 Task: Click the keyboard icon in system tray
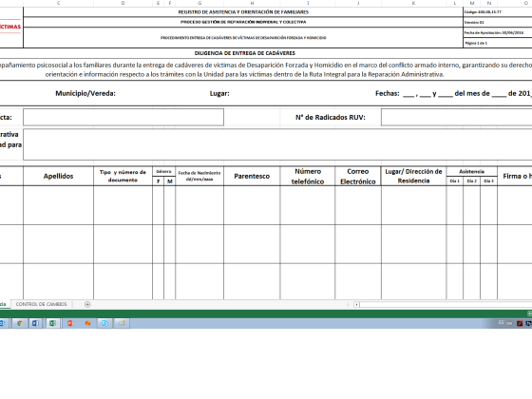click(x=509, y=323)
